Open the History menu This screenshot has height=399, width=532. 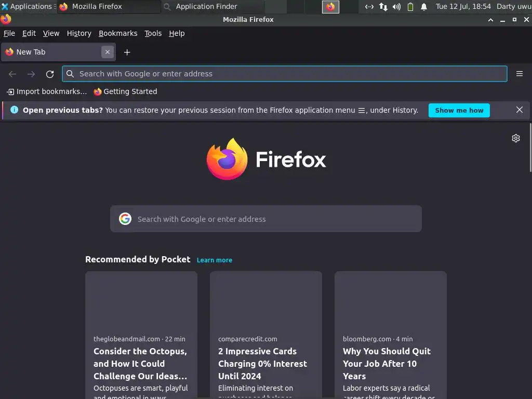tap(79, 33)
